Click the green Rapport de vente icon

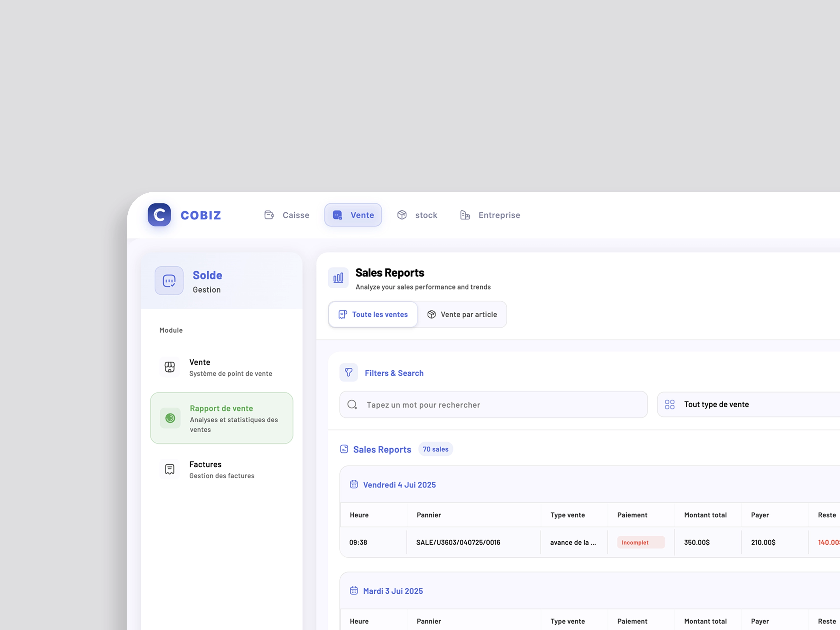[x=170, y=418]
